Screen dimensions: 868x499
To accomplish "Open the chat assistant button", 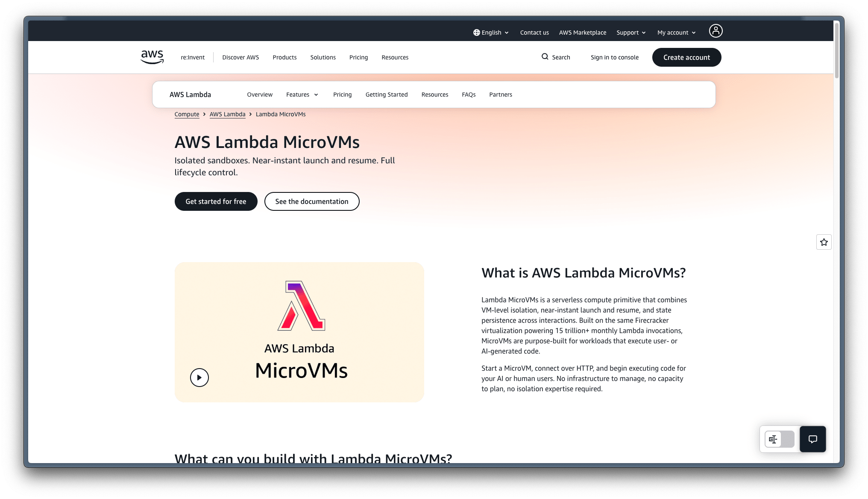I will coord(812,439).
